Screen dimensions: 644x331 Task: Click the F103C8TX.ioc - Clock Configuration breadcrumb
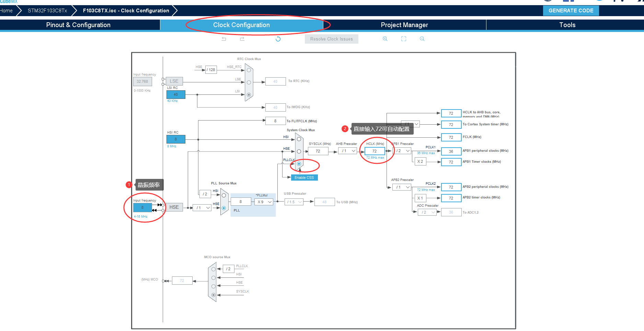click(x=126, y=11)
